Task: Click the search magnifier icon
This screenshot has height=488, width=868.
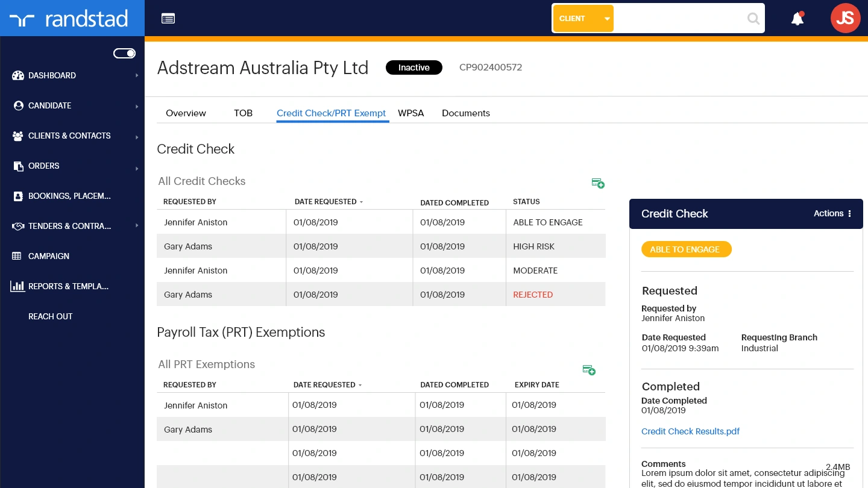Action: pyautogui.click(x=753, y=19)
